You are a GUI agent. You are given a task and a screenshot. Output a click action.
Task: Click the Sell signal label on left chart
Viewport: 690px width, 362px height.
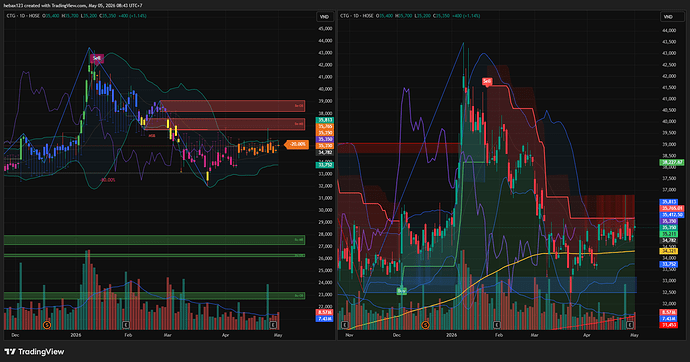pyautogui.click(x=97, y=58)
